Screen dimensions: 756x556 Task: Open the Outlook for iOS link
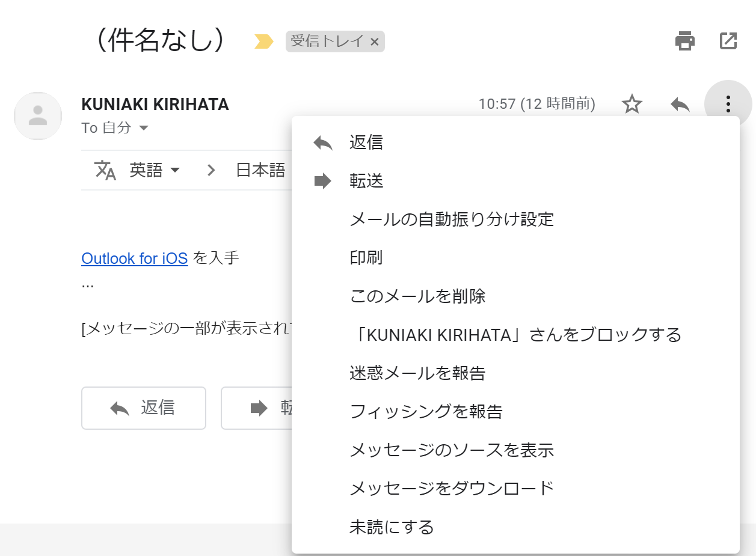(135, 258)
